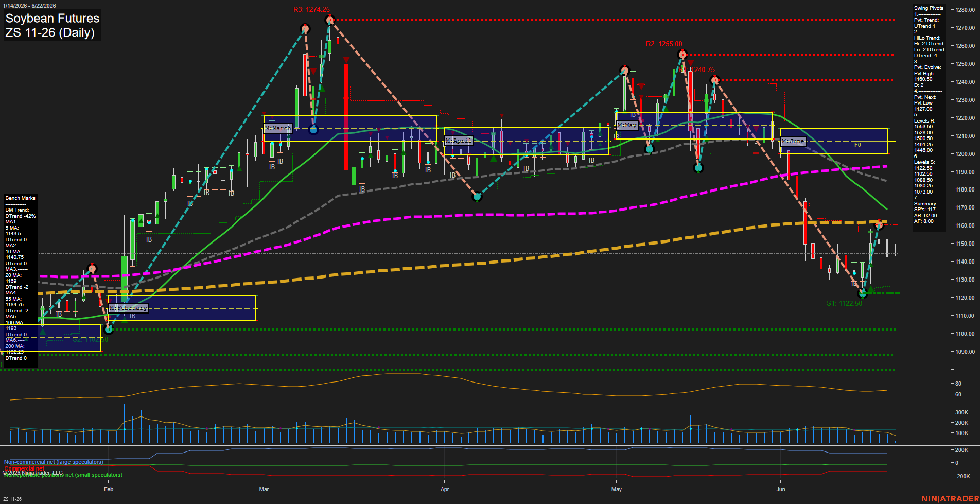Click the ZS 11-26 label at bottom left
980x504 pixels.
click(x=12, y=499)
